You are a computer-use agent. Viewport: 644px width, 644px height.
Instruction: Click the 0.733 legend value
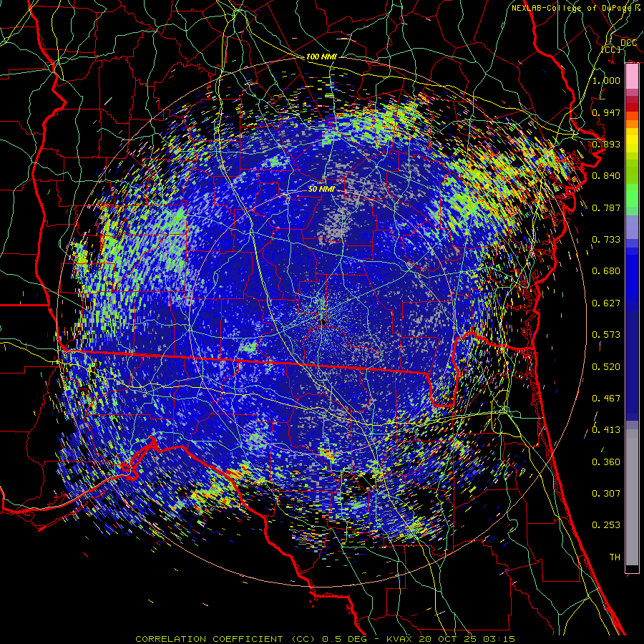coord(606,240)
